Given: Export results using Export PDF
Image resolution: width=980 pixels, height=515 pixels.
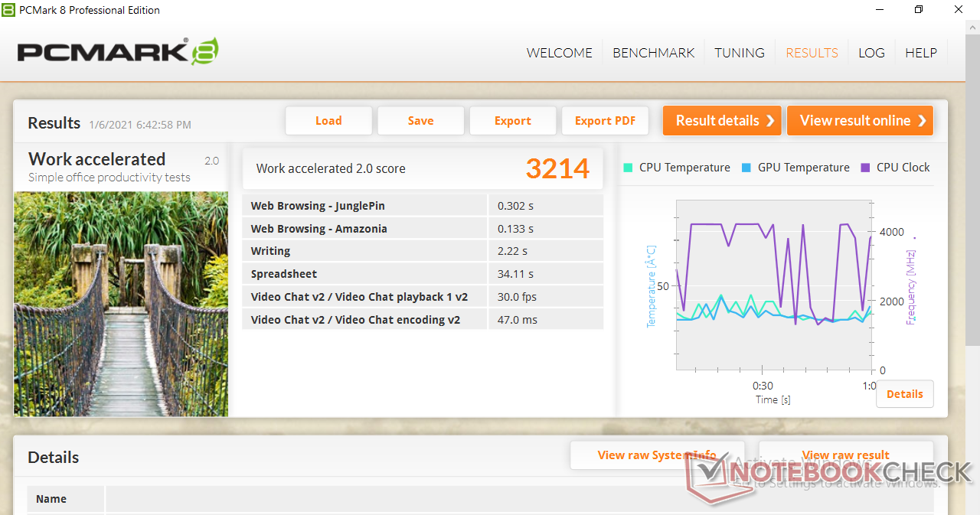Looking at the screenshot, I should click(x=605, y=121).
